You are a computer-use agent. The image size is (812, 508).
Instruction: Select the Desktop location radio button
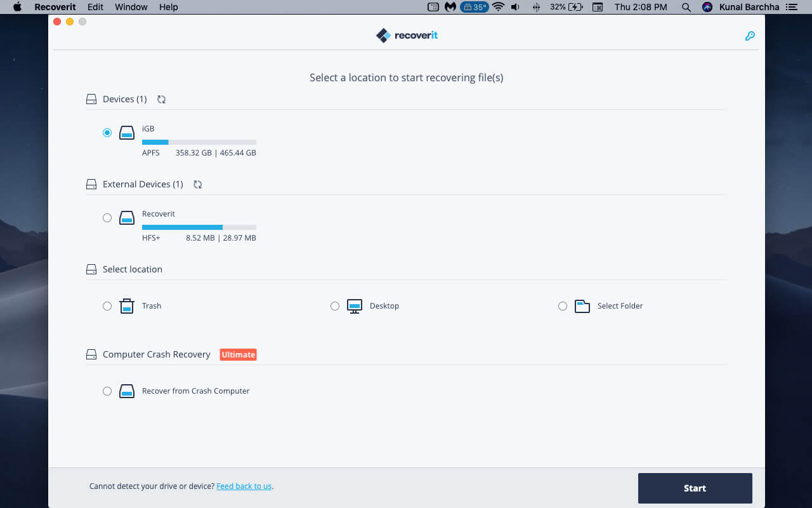pyautogui.click(x=335, y=306)
